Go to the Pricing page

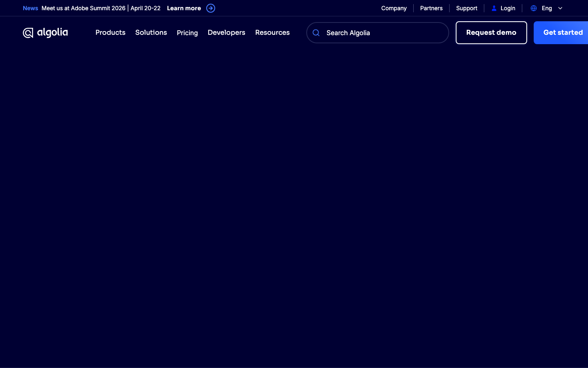[187, 33]
